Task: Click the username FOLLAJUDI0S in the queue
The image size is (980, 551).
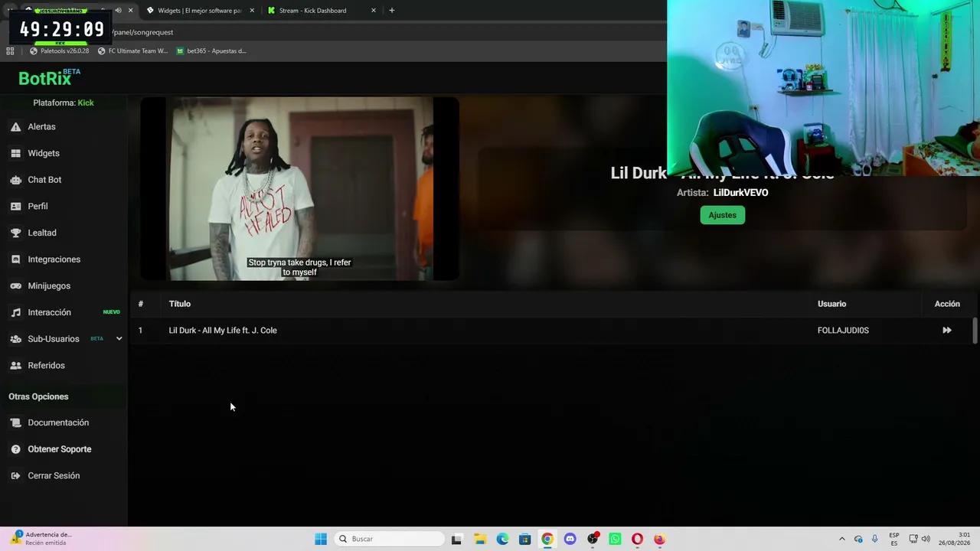Action: pos(843,331)
